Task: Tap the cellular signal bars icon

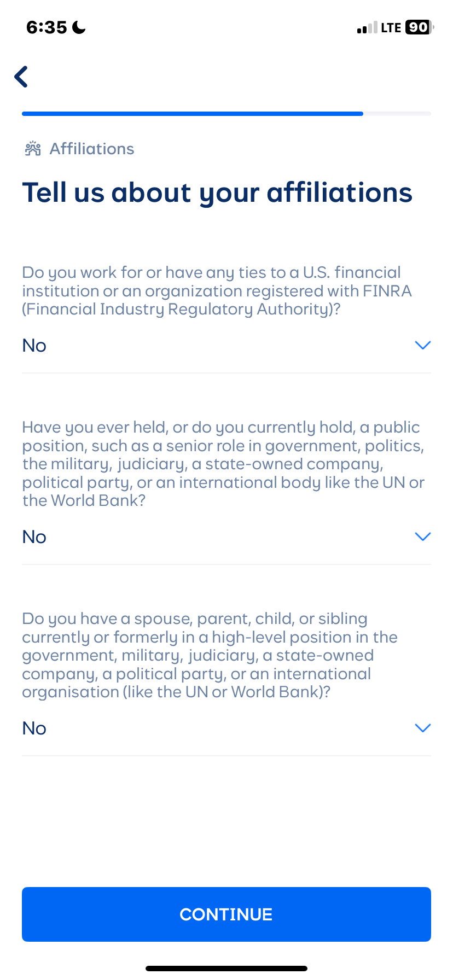Action: point(367,28)
